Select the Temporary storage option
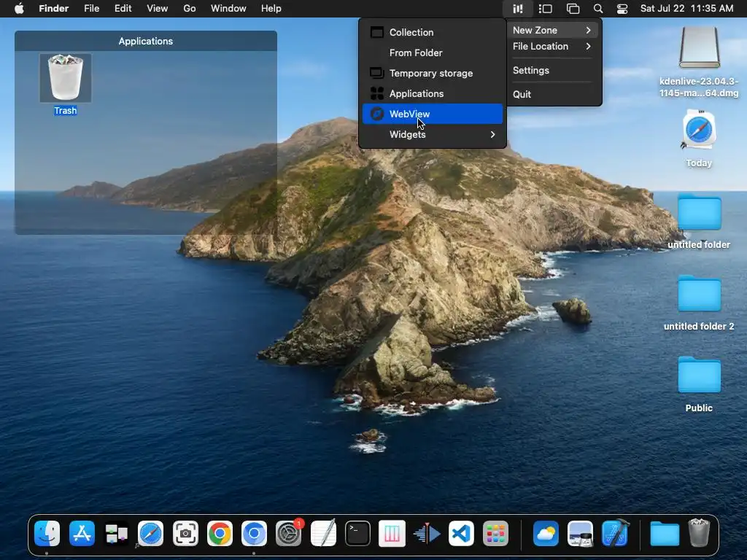747x560 pixels. (431, 73)
